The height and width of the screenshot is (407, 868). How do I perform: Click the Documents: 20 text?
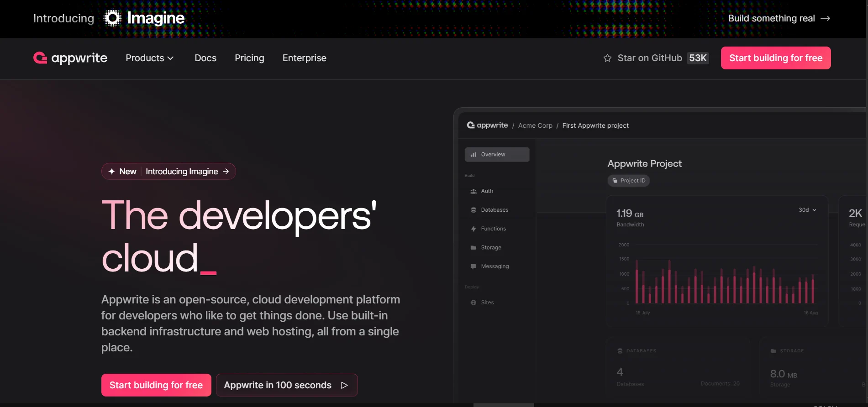(x=720, y=384)
